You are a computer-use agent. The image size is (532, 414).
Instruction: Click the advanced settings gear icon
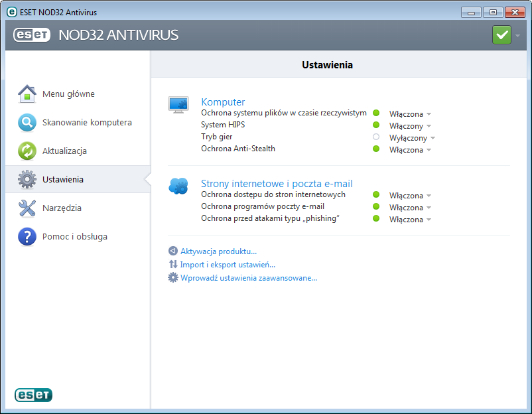pos(173,277)
